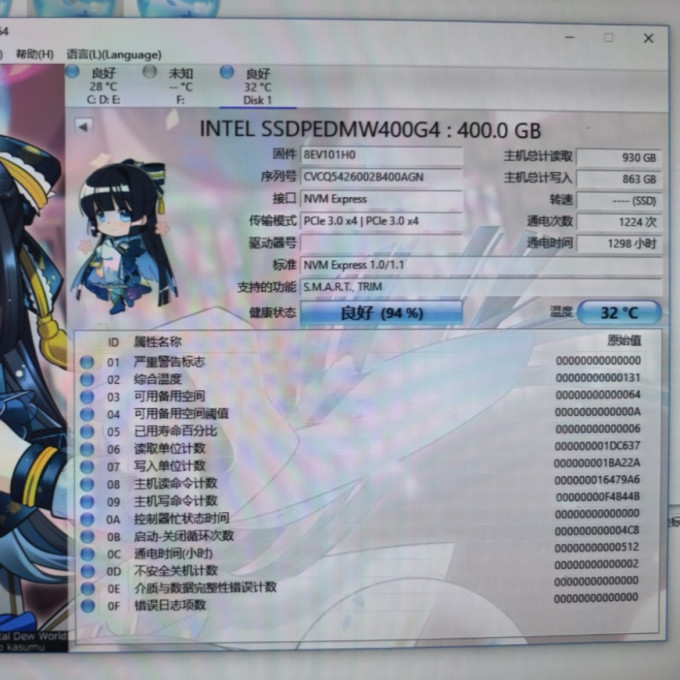The width and height of the screenshot is (680, 680).
Task: Click the firmware field 8EV101H0
Action: (381, 155)
